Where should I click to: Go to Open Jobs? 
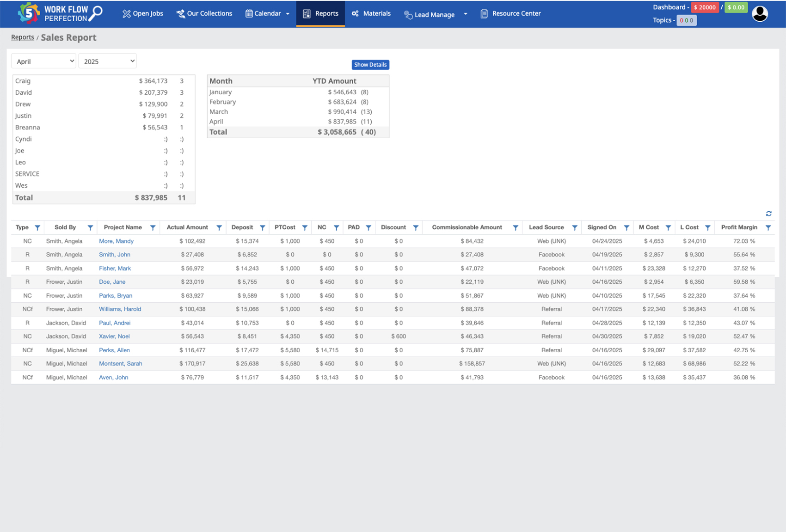click(x=143, y=13)
